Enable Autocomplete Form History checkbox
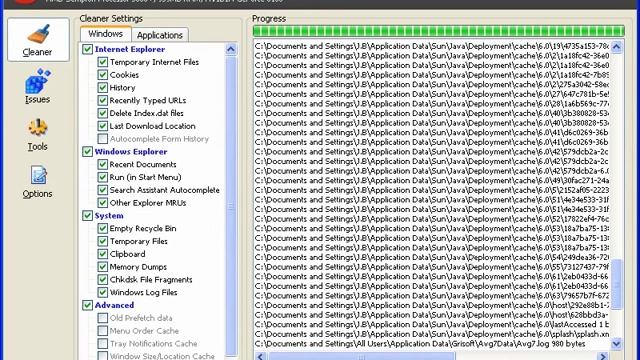640x360 pixels. 102,139
